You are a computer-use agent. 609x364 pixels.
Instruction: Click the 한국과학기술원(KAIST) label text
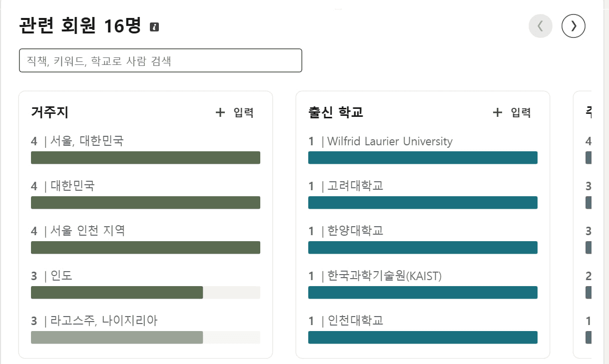(x=384, y=276)
